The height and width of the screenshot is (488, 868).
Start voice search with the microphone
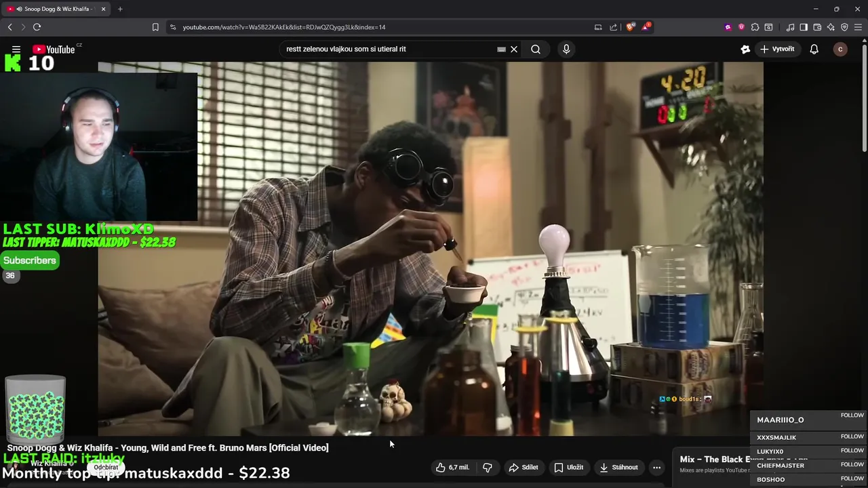click(x=566, y=49)
